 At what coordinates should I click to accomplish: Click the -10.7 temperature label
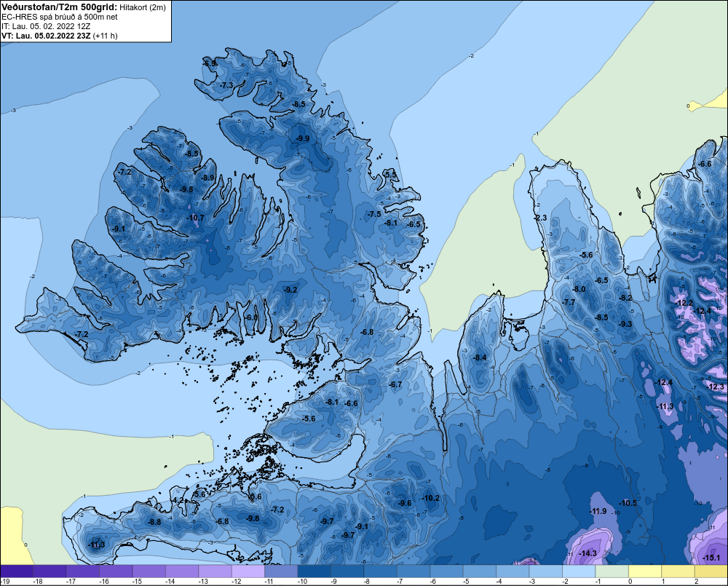195,218
